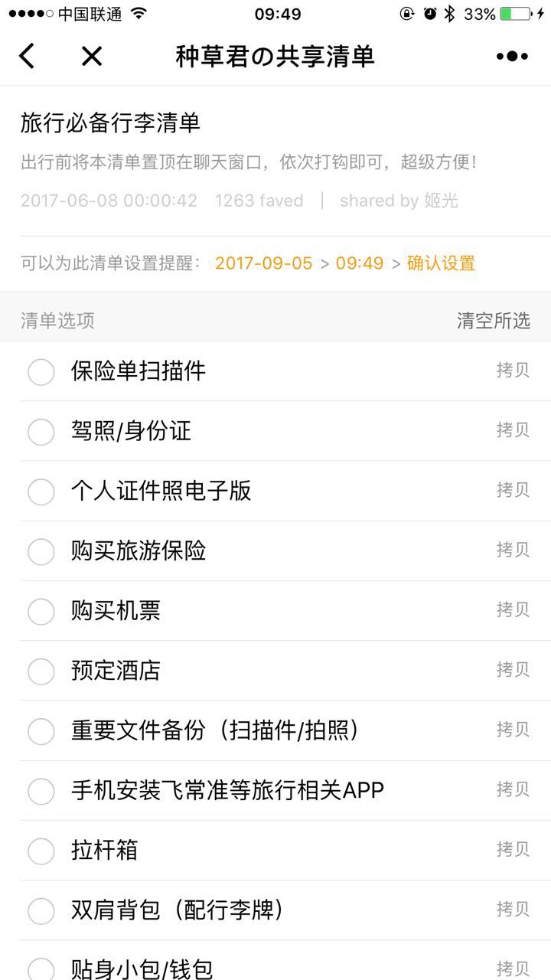The width and height of the screenshot is (551, 980).
Task: Tap 拷贝 next to 拉杆箱
Action: click(x=513, y=849)
